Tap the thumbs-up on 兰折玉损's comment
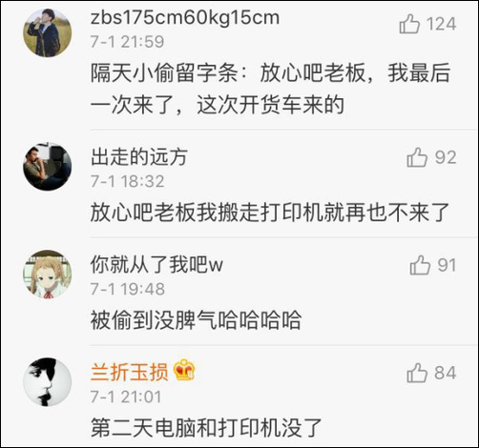 click(x=417, y=373)
